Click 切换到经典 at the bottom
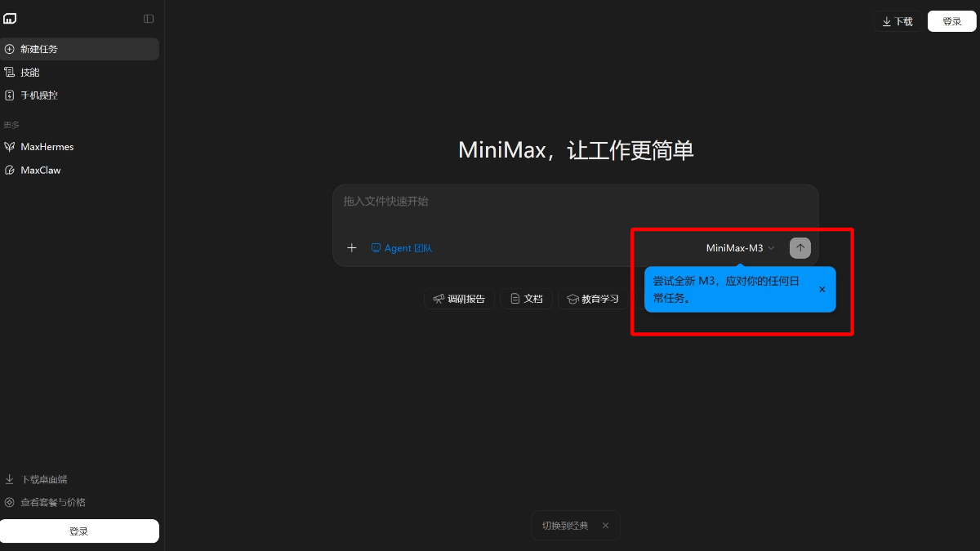The height and width of the screenshot is (551, 980). (x=565, y=526)
